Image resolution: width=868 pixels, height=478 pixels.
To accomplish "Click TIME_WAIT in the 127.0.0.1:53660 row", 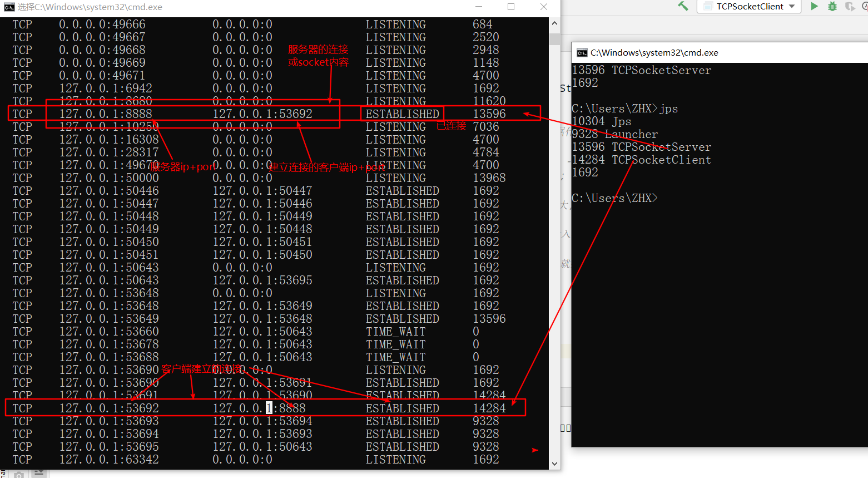I will click(x=396, y=332).
